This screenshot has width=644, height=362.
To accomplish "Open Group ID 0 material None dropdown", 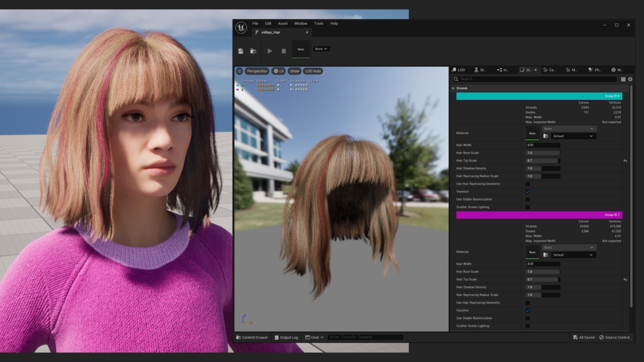I will pyautogui.click(x=568, y=129).
